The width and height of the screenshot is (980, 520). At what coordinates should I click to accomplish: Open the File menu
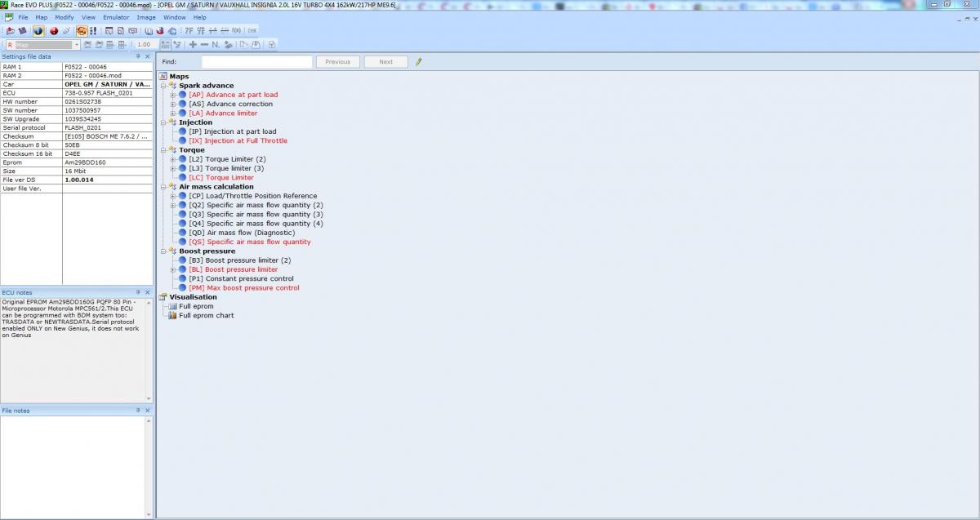[23, 17]
